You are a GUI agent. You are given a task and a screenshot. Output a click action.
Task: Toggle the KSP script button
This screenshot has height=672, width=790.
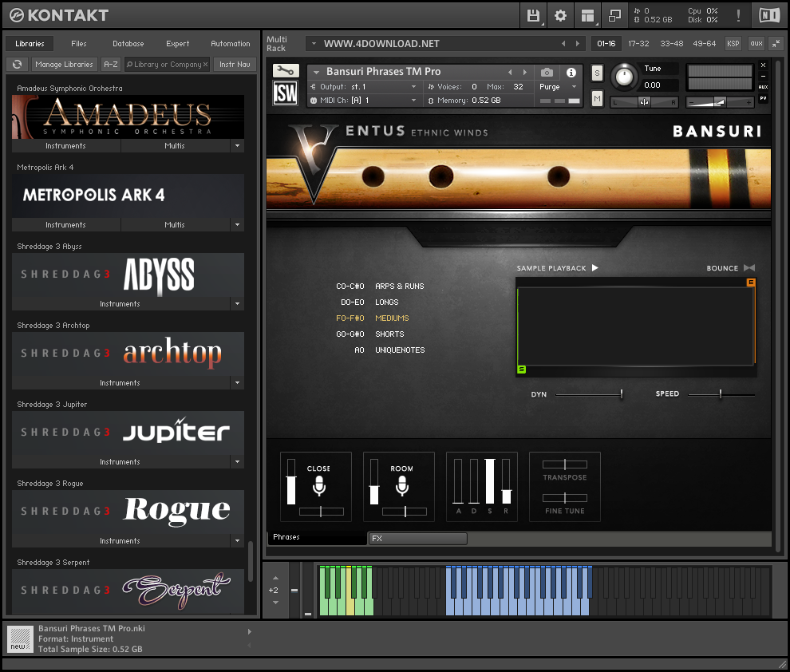733,44
